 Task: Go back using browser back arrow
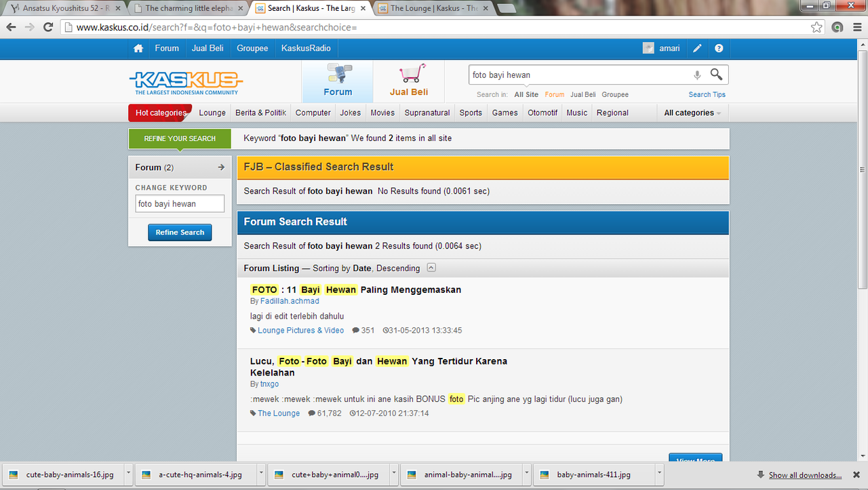[x=12, y=27]
